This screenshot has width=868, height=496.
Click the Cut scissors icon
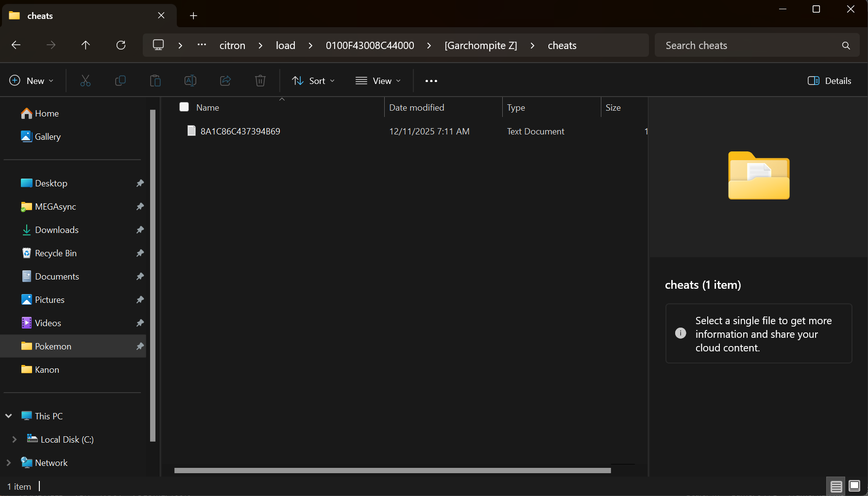pyautogui.click(x=85, y=81)
